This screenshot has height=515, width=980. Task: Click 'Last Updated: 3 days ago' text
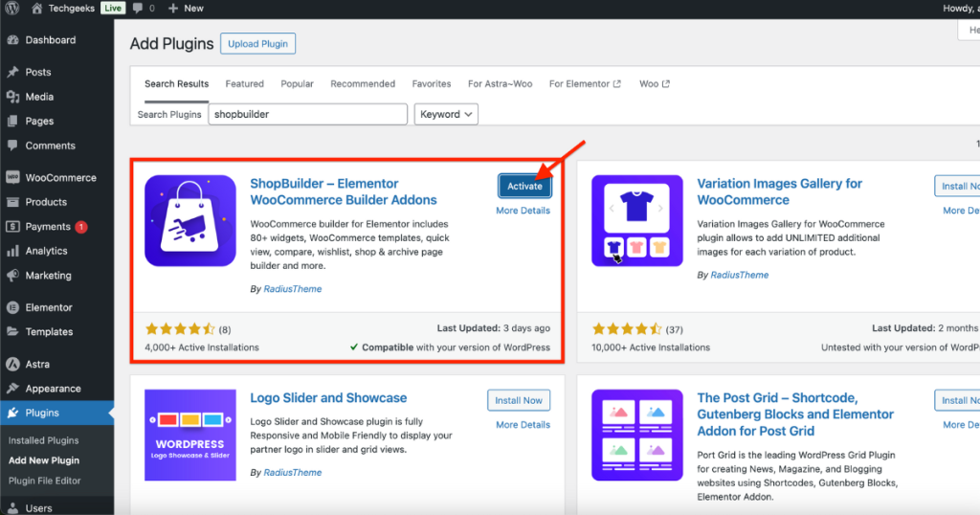494,328
